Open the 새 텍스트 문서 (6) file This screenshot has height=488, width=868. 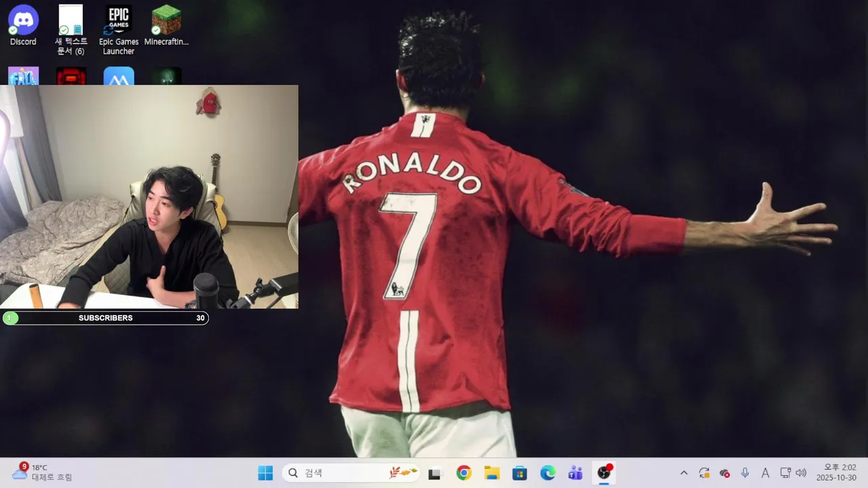pos(71,30)
